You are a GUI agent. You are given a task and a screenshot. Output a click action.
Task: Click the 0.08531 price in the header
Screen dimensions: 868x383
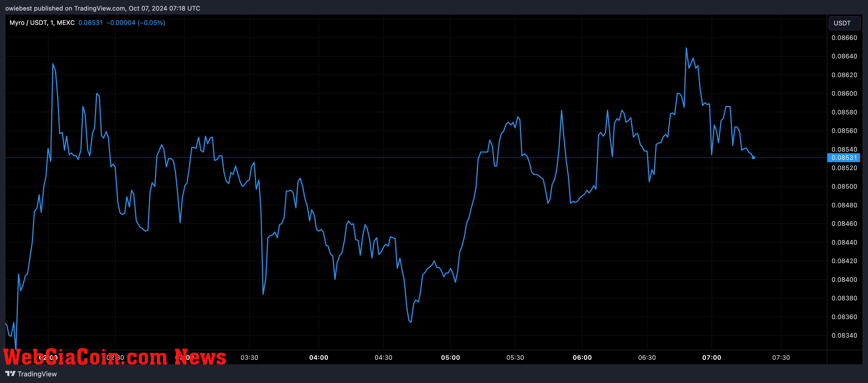tap(90, 22)
